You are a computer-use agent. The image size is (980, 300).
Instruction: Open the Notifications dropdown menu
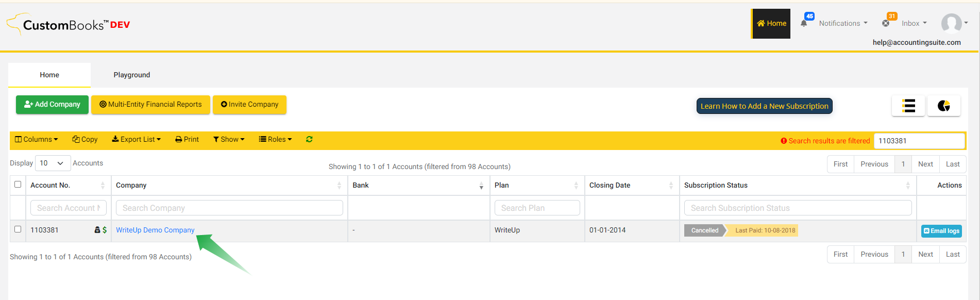coord(843,23)
